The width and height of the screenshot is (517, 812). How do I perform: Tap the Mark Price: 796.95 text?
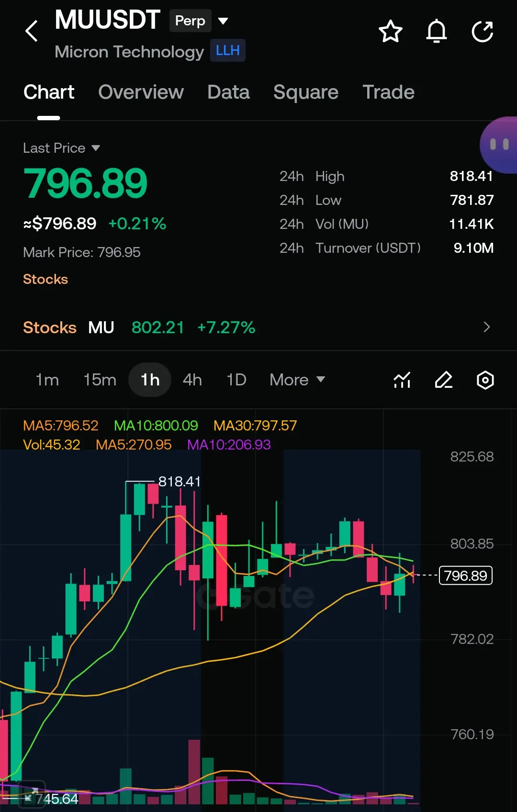[82, 252]
